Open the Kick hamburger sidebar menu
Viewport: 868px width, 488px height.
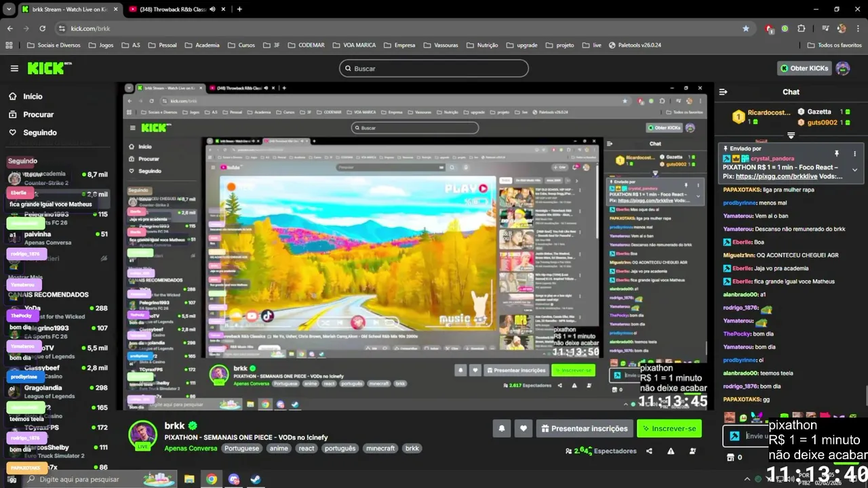pos(14,68)
